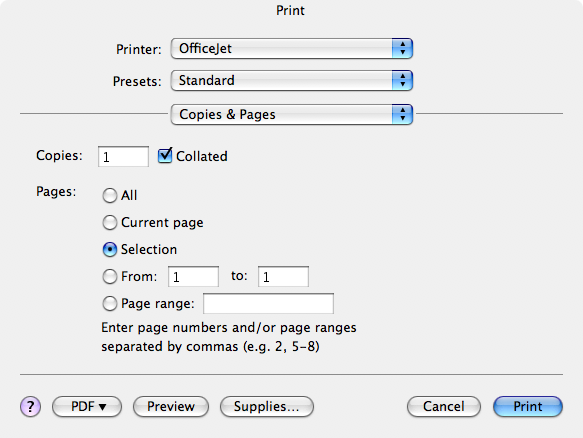
Task: Expand the Copies & Pages options menu
Action: [292, 114]
